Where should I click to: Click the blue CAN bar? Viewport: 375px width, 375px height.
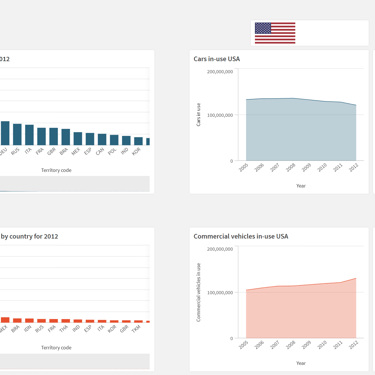point(102,140)
